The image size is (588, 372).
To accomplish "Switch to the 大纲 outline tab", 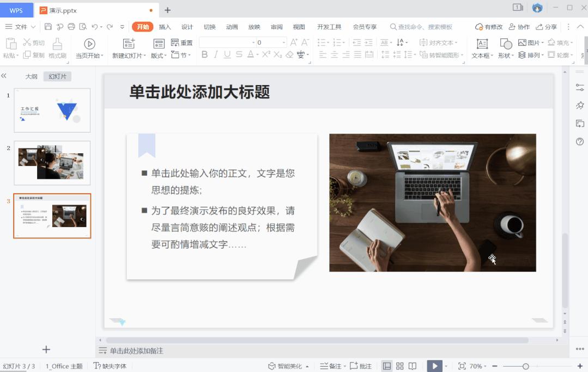I will [x=31, y=76].
